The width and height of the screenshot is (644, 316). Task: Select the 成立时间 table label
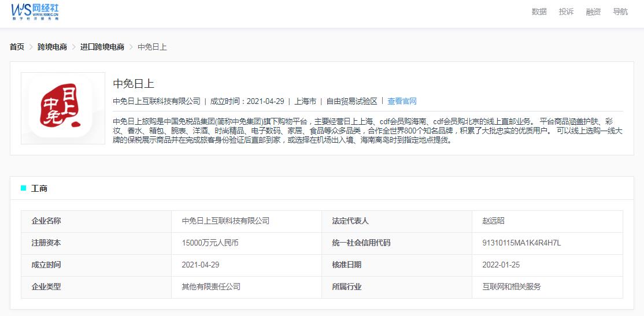click(96, 265)
